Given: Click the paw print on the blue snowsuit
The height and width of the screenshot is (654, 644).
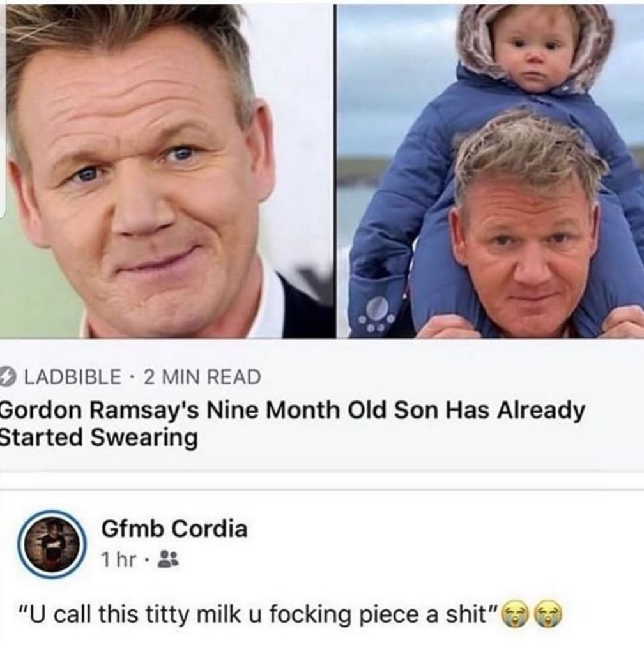Looking at the screenshot, I should pyautogui.click(x=379, y=312).
